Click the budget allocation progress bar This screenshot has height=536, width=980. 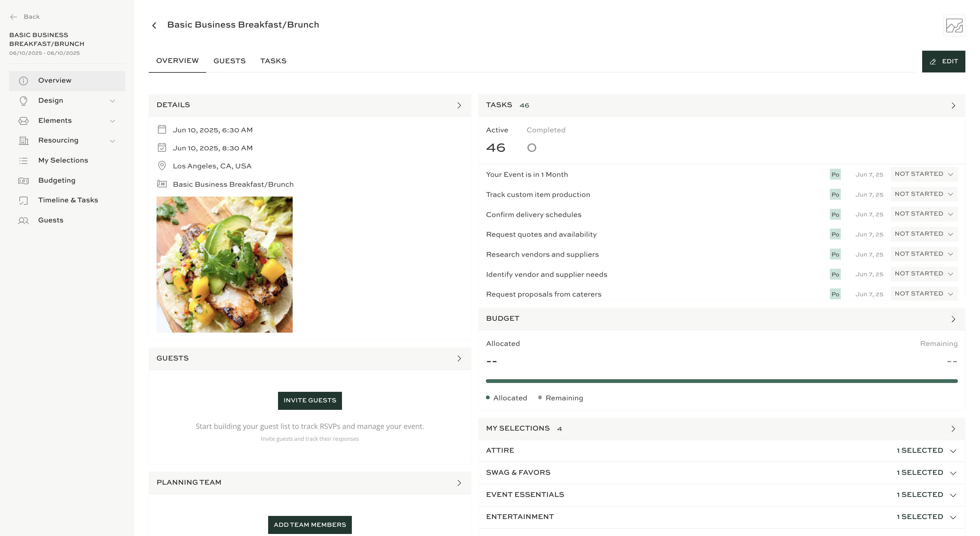pos(722,381)
